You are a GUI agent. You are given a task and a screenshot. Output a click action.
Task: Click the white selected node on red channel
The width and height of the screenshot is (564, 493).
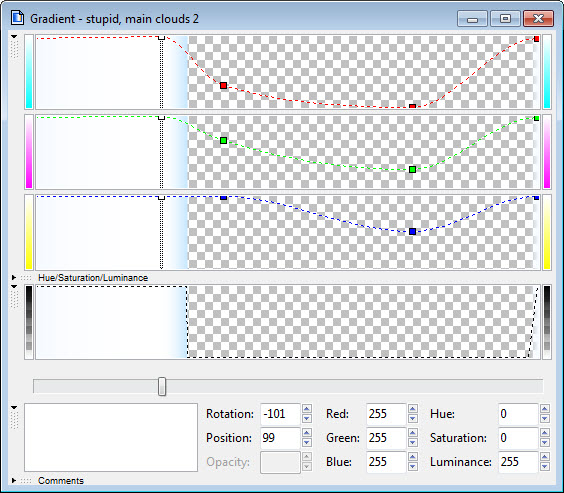coord(162,37)
